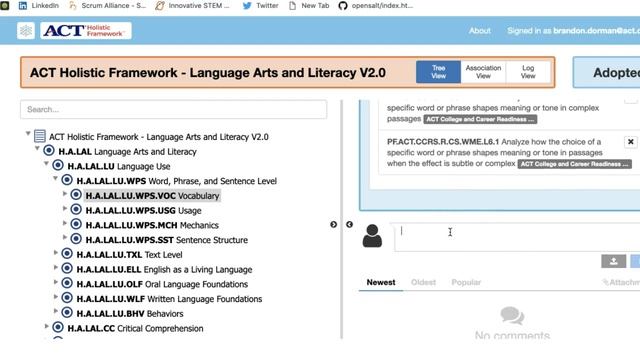Click the H.A.LAL.LU.OLF target icon

(x=67, y=283)
